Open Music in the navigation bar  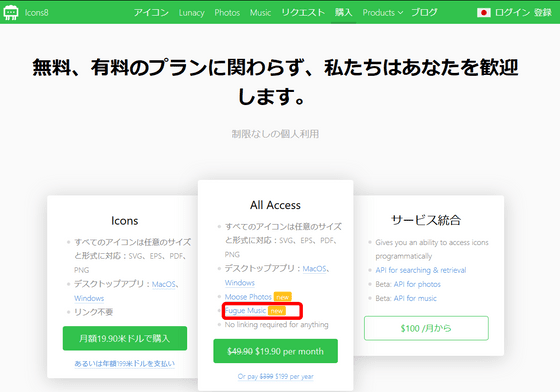tap(260, 12)
